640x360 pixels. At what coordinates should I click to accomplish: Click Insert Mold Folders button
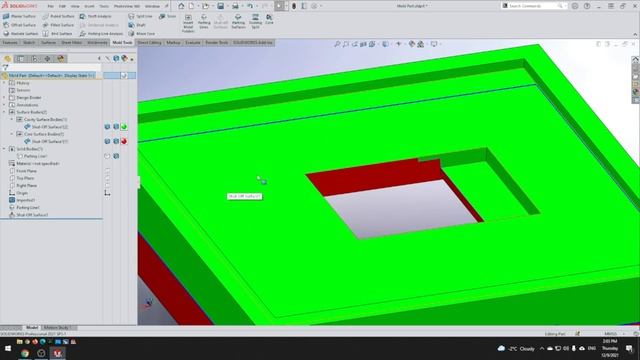point(188,23)
